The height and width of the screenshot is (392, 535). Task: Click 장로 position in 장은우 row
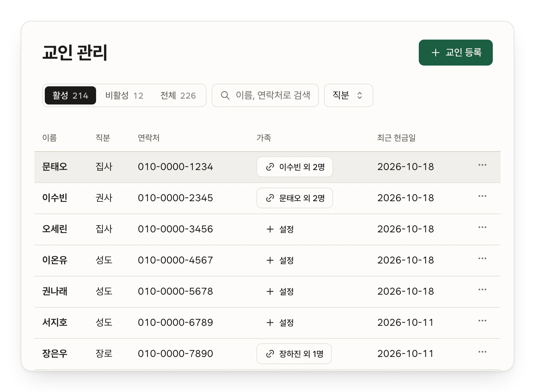[104, 354]
